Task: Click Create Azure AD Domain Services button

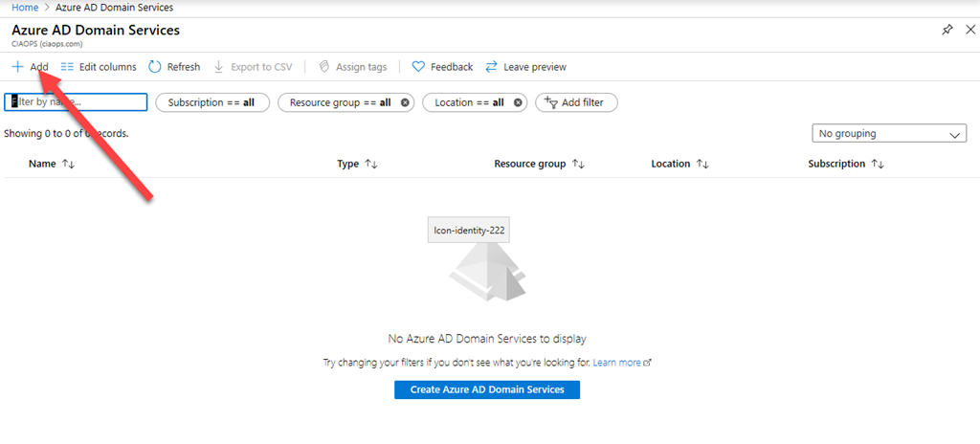Action: 486,389
